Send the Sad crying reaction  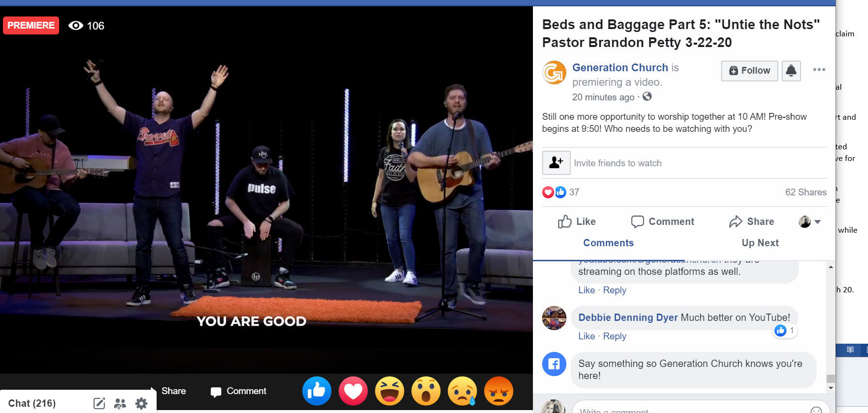pos(462,391)
